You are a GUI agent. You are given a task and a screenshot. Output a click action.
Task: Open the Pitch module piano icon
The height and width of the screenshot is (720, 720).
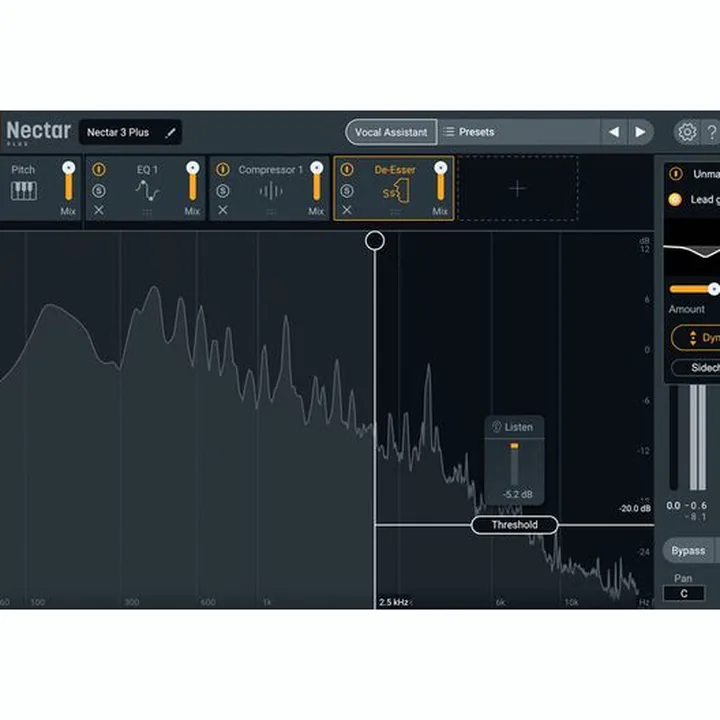pyautogui.click(x=23, y=191)
